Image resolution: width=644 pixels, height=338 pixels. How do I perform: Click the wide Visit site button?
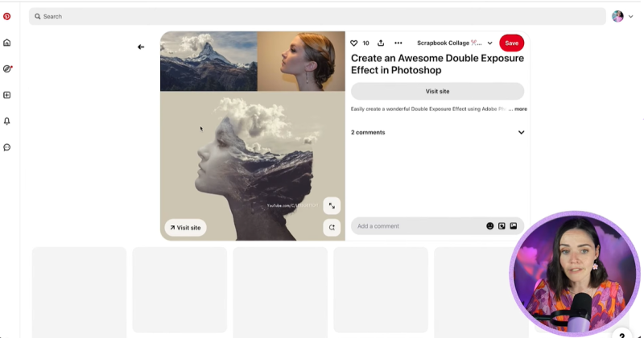tap(437, 91)
